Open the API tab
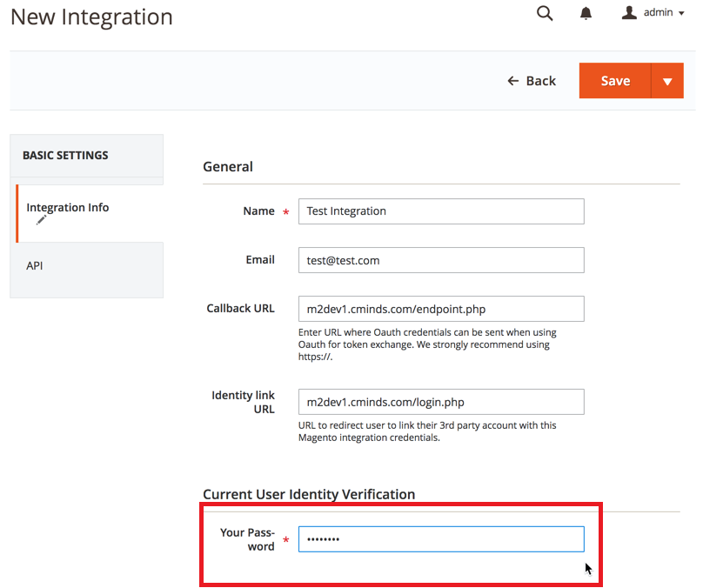 tap(35, 265)
